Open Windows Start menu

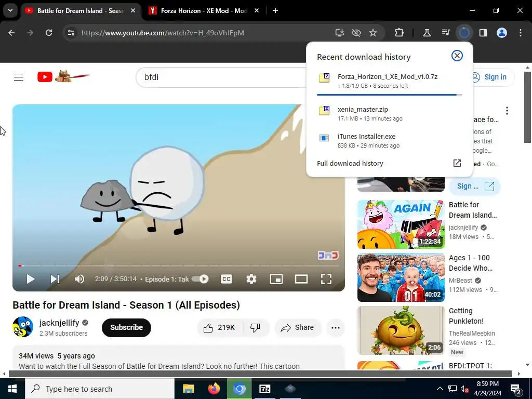click(12, 389)
